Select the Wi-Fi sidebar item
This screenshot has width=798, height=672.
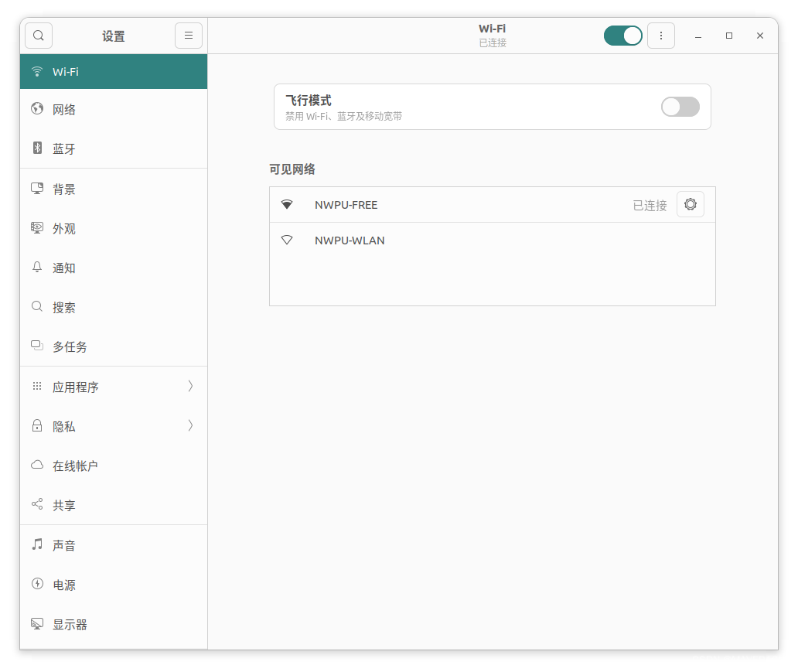tap(114, 72)
